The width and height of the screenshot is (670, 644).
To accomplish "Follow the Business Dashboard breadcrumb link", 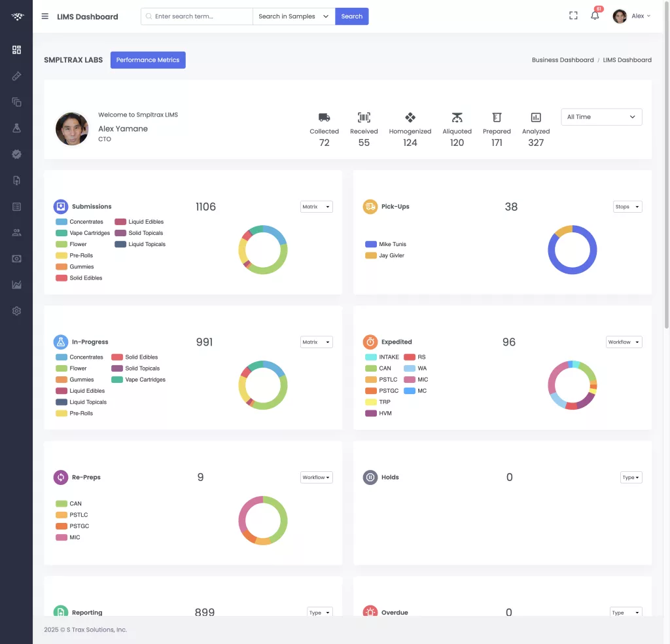I will tap(563, 60).
